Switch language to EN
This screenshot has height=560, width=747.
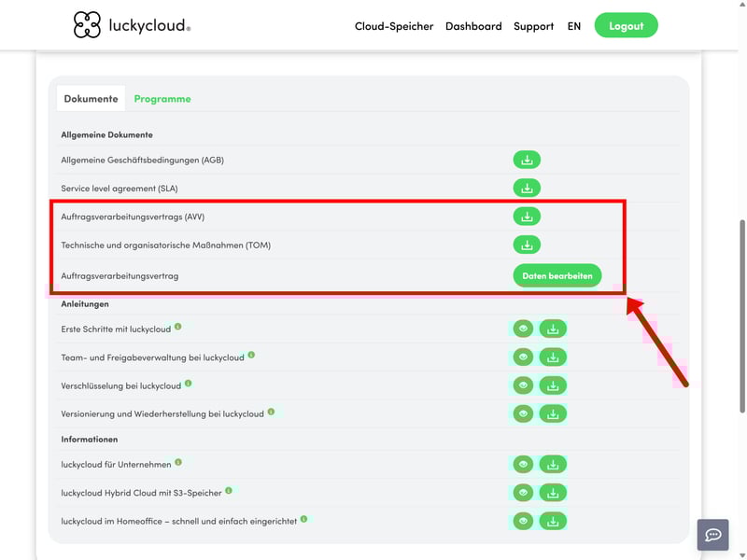574,26
